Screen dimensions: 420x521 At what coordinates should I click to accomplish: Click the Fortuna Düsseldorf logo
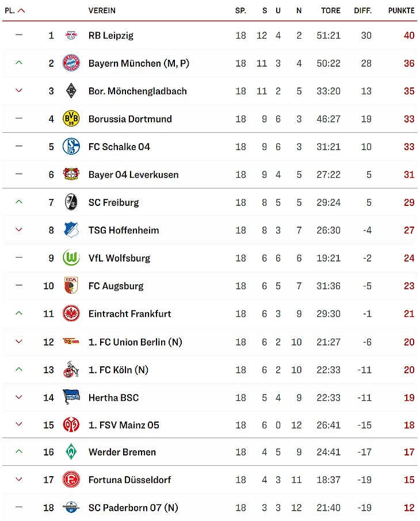(x=71, y=480)
